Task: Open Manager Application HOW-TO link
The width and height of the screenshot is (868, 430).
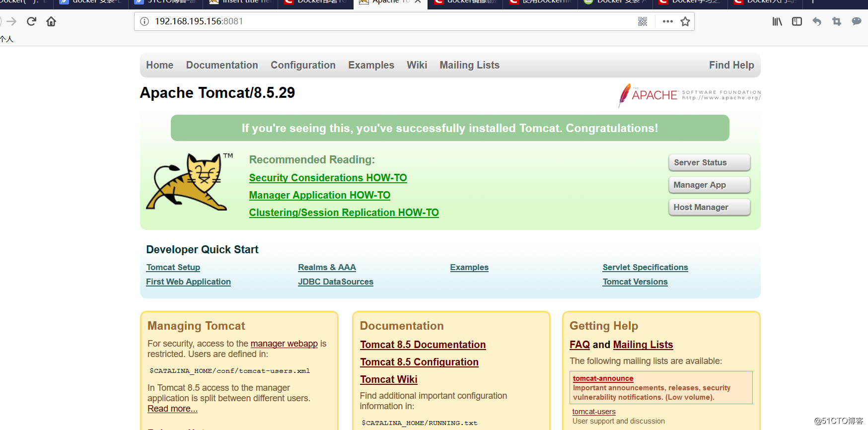Action: (x=319, y=195)
